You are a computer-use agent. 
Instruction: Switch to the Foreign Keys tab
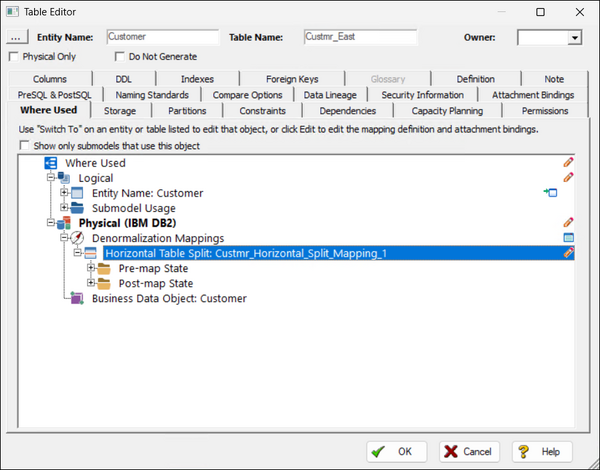[292, 79]
